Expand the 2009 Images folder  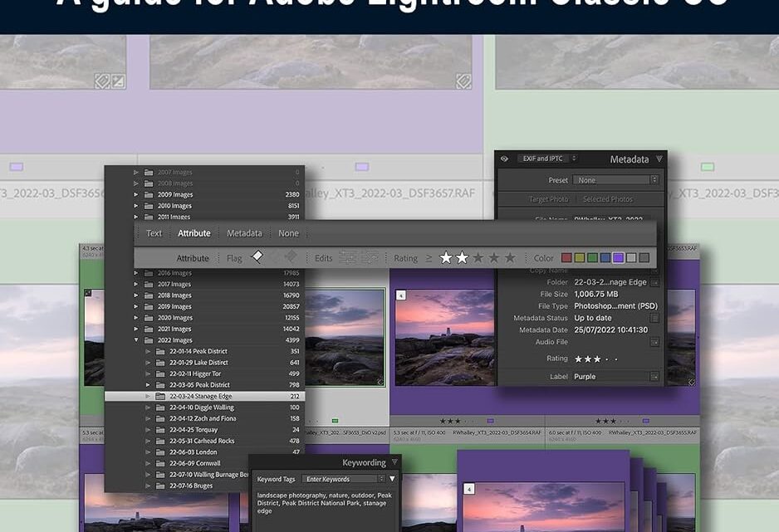tap(136, 194)
